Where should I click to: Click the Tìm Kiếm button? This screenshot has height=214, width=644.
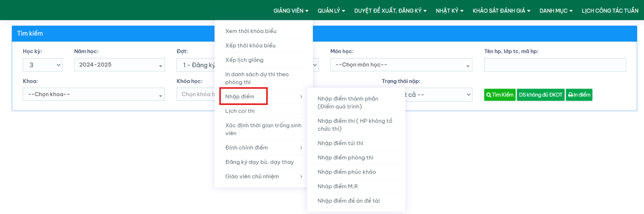click(500, 95)
